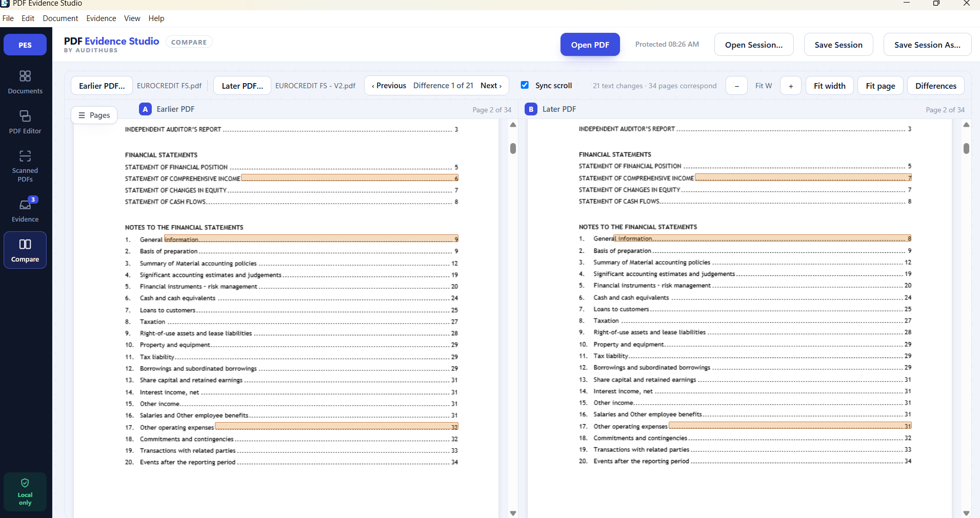The image size is (980, 518).
Task: Click the 'Fit W' zoom label
Action: pyautogui.click(x=764, y=86)
